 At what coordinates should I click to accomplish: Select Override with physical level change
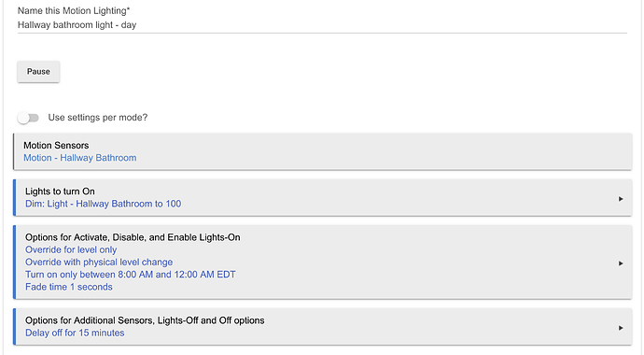pos(99,263)
